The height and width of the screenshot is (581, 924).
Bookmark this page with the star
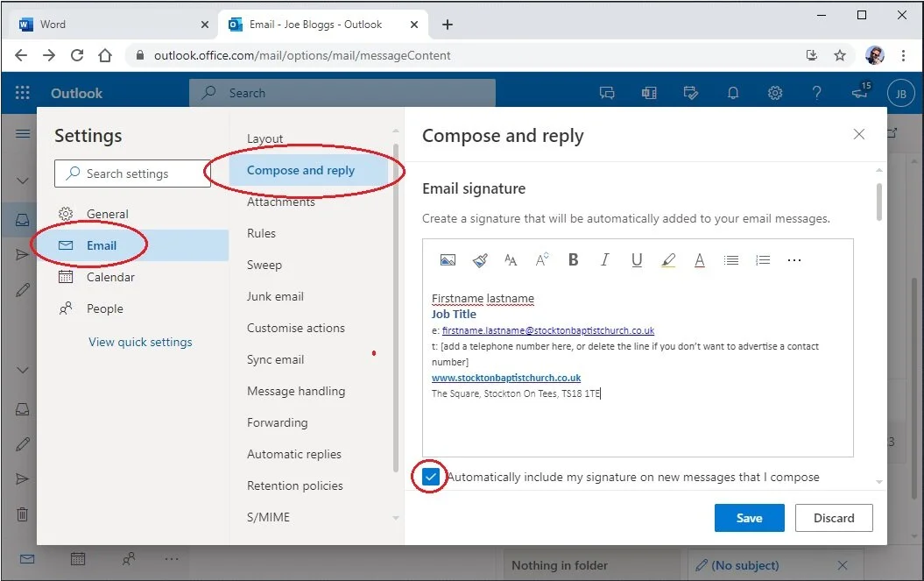point(840,55)
